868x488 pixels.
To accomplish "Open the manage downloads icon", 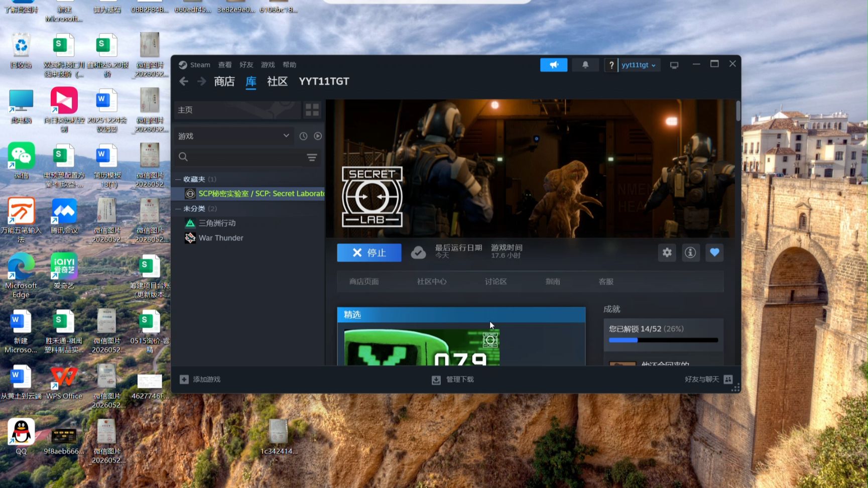I will pos(436,380).
